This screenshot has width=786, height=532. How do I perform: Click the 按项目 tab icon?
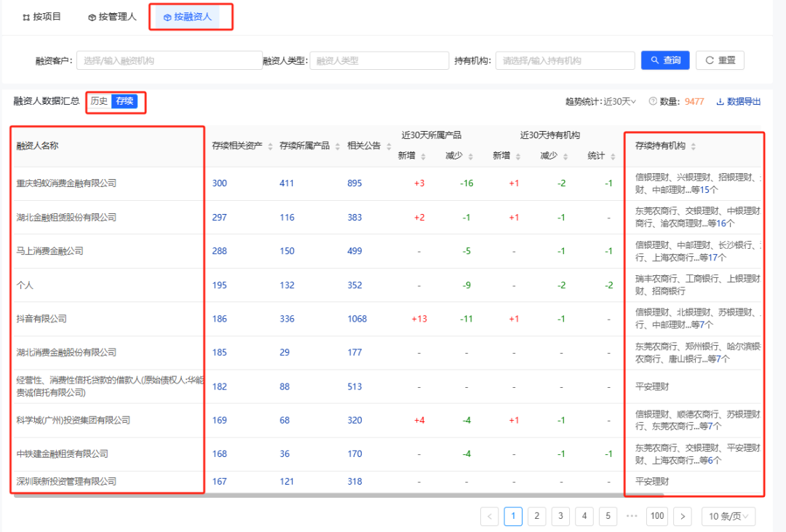coord(25,16)
